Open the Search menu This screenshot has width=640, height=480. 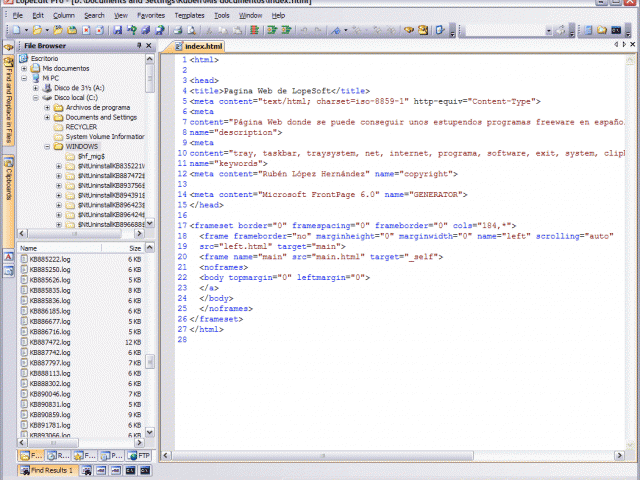coord(94,16)
